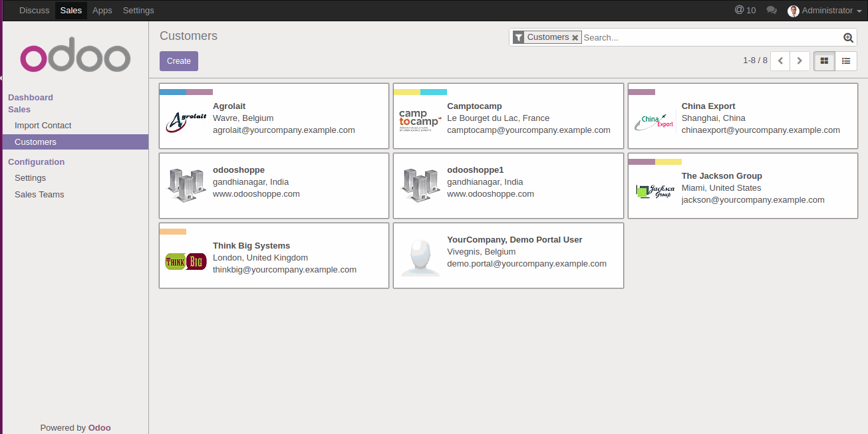The image size is (868, 434).
Task: Click the magnifier icon for advanced search
Action: pyautogui.click(x=848, y=38)
